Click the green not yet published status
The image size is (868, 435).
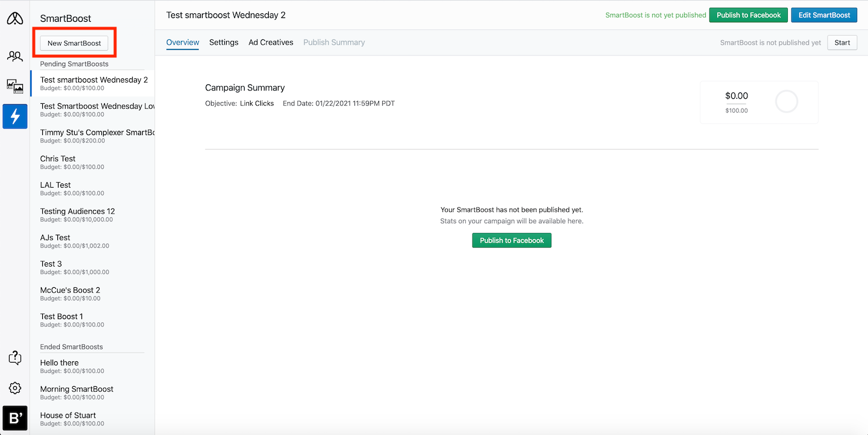tap(655, 15)
